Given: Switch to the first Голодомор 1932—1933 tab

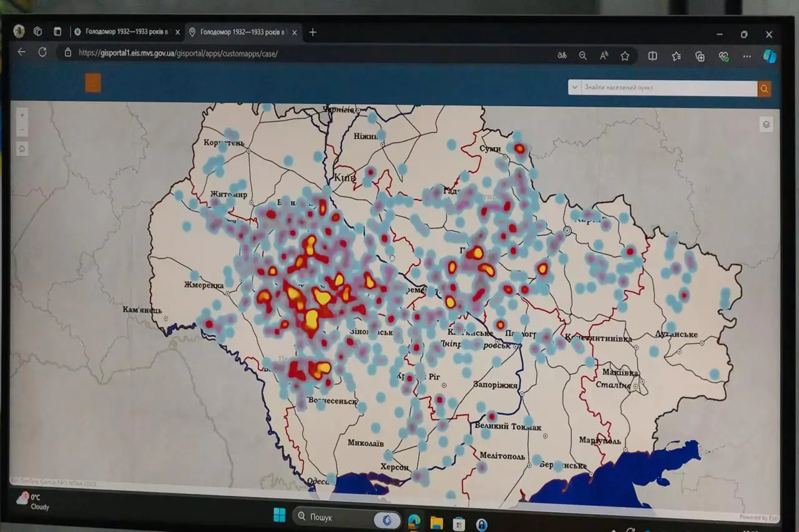Looking at the screenshot, I should [125, 32].
